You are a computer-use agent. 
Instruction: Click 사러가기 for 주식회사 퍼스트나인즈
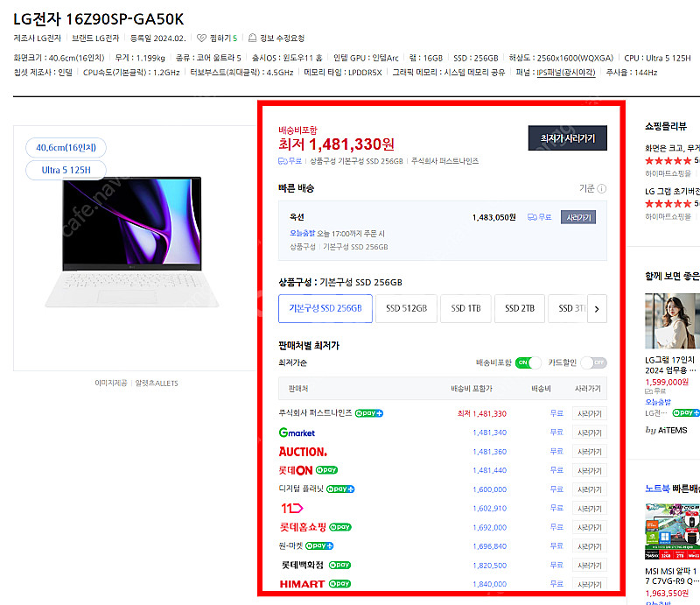pos(589,414)
